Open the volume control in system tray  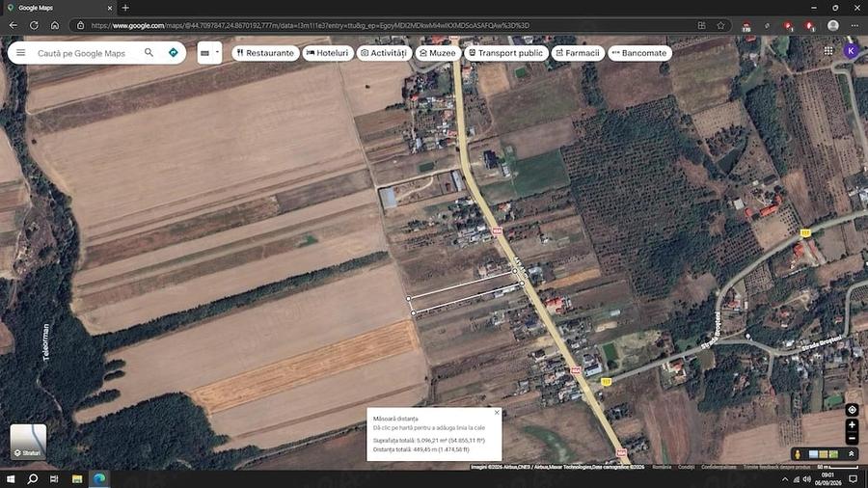click(806, 479)
